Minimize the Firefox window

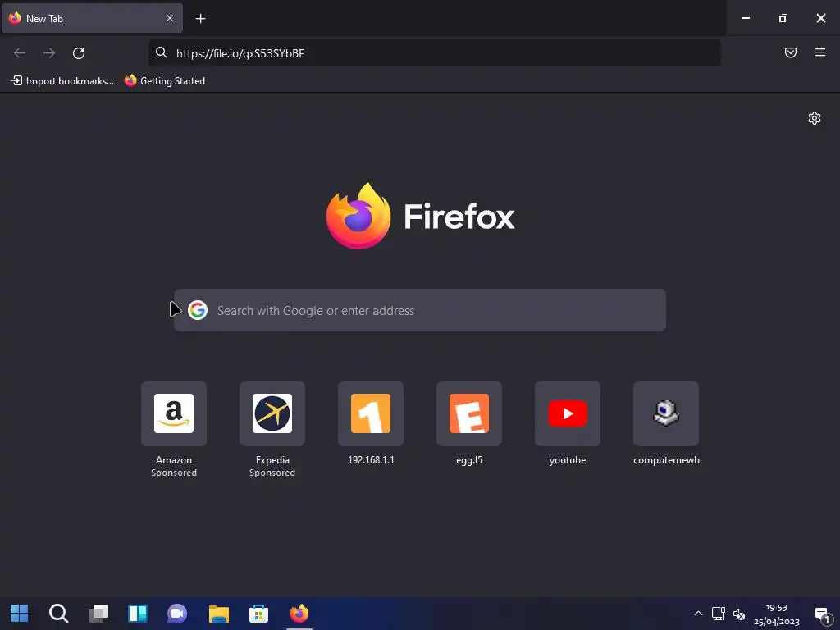pyautogui.click(x=745, y=18)
